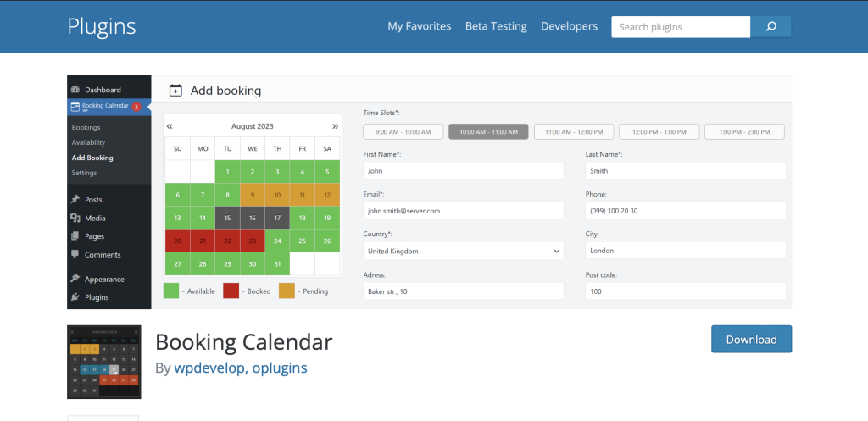Select the 1:00 PM - 2:00 PM slot
The height and width of the screenshot is (421, 868).
click(744, 131)
